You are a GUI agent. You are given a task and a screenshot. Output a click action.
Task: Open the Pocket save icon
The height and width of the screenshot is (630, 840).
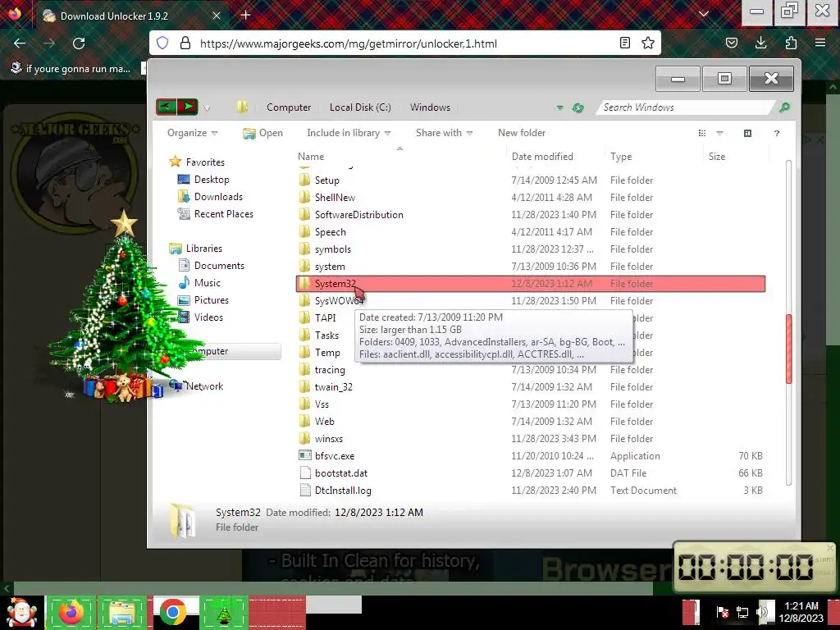731,43
